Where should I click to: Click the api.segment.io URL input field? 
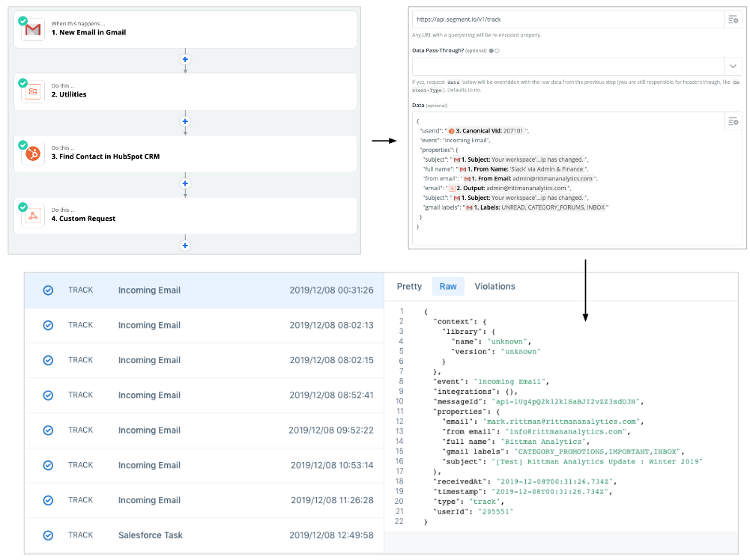pyautogui.click(x=566, y=19)
